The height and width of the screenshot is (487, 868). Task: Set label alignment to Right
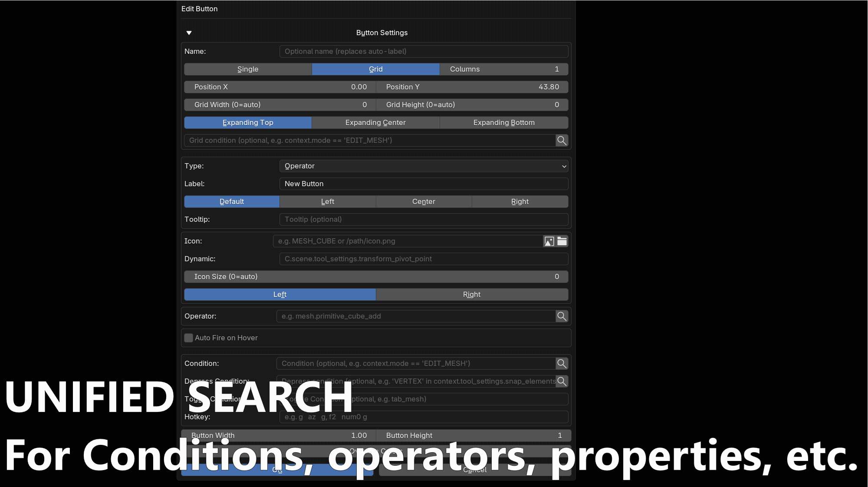tap(520, 201)
